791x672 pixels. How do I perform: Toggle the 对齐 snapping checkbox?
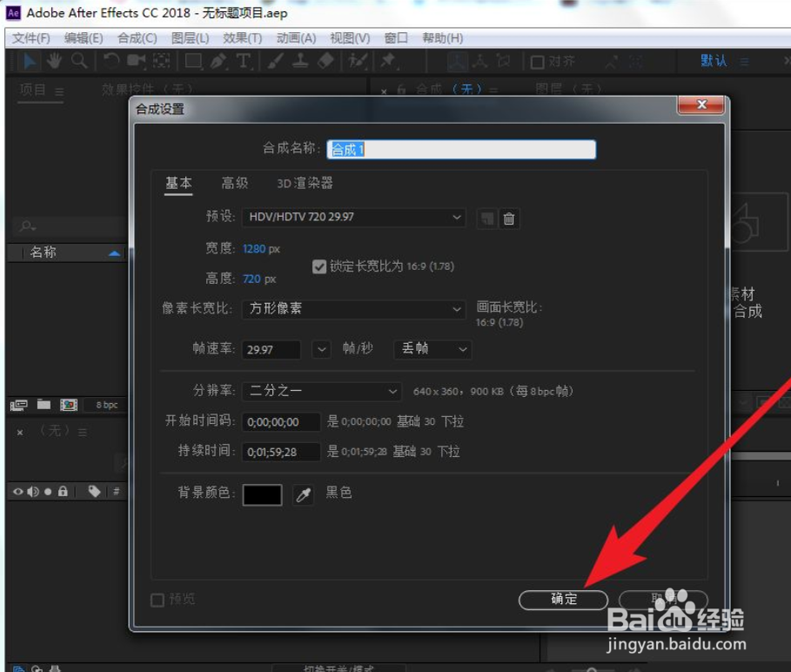tap(537, 62)
